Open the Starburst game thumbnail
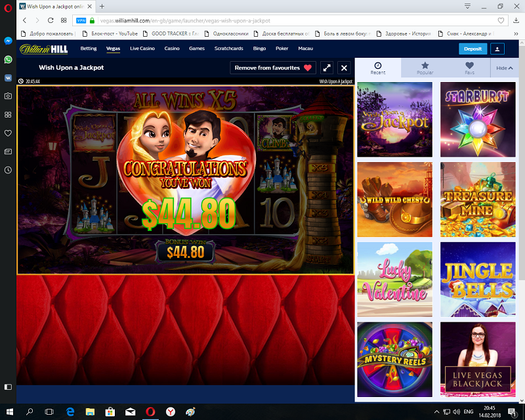 click(478, 119)
